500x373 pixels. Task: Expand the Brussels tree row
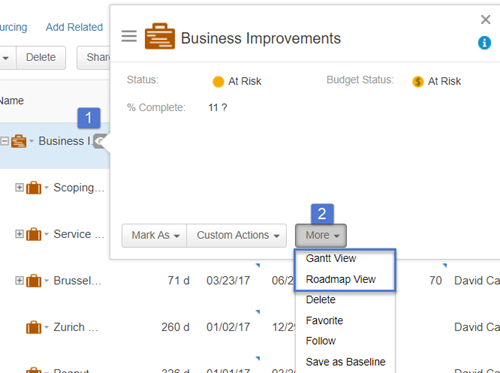pos(19,280)
